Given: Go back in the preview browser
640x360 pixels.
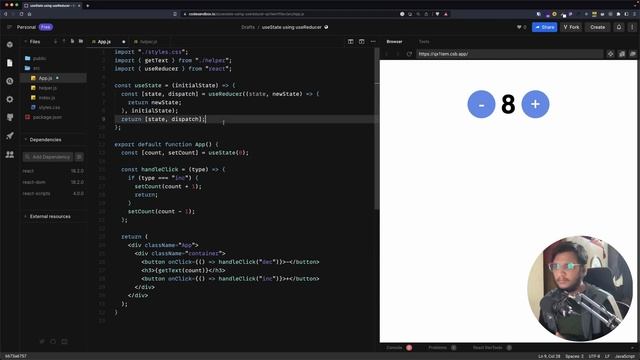Looking at the screenshot, I should pyautogui.click(x=387, y=54).
